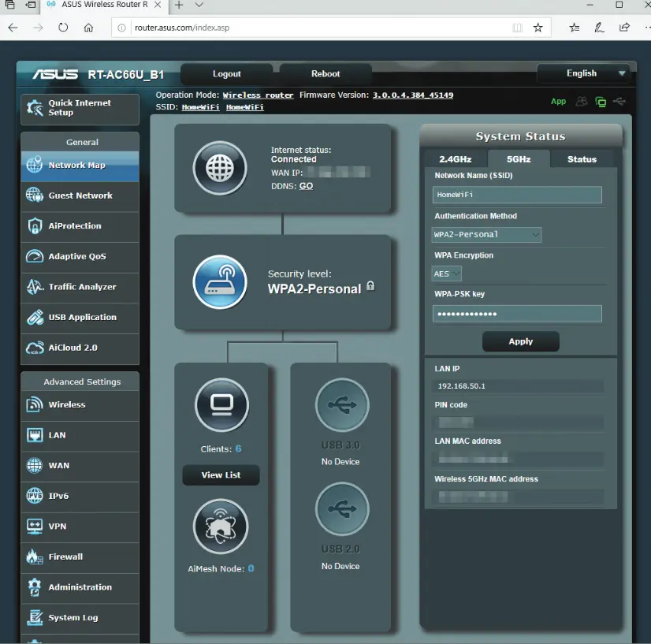
Task: Click the browser favorites star icon
Action: click(538, 28)
